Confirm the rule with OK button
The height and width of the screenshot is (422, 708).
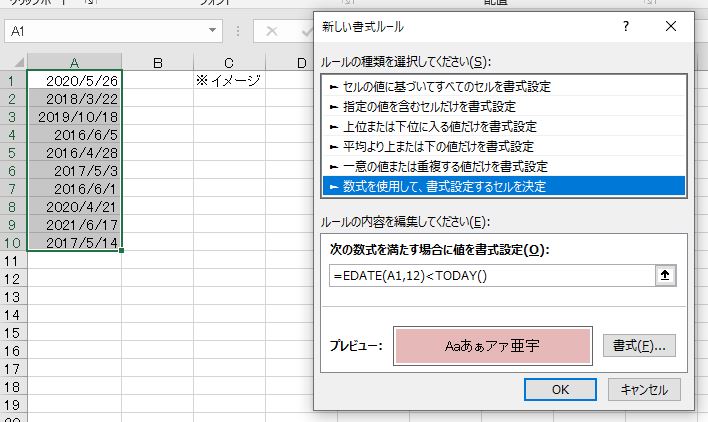560,390
